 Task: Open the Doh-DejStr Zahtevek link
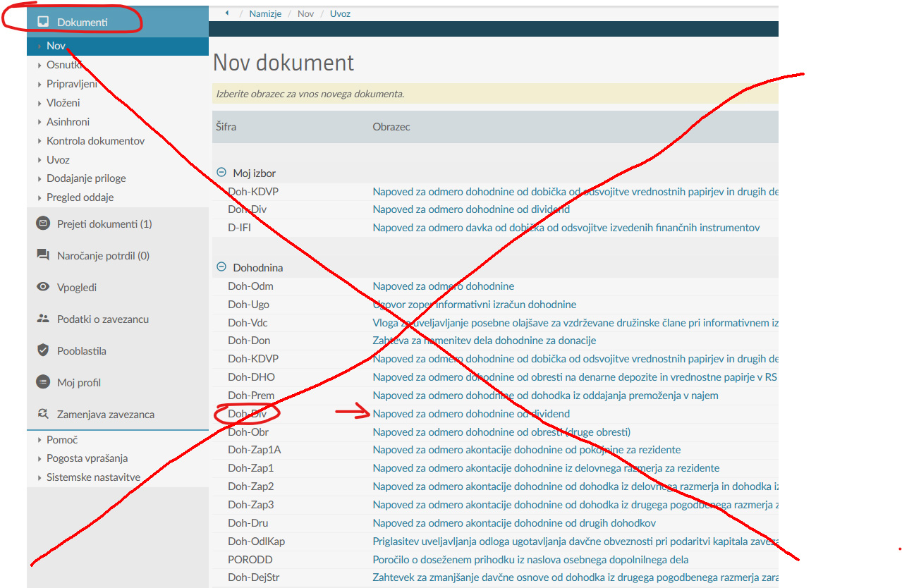tap(575, 578)
